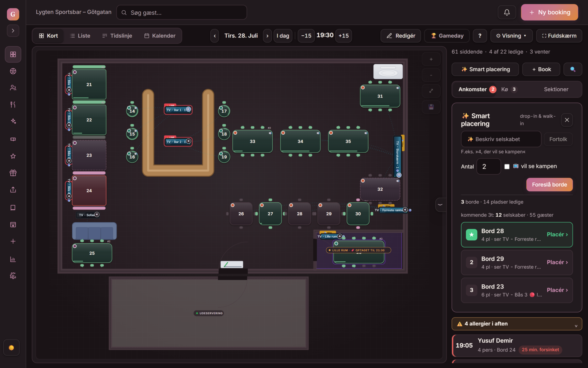This screenshot has height=368, width=588.
Task: Open the star icon in sidebar
Action: pyautogui.click(x=13, y=156)
